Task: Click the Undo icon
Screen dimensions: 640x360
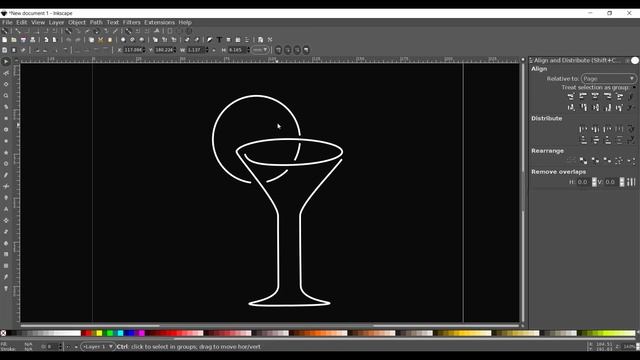Action: tap(69, 40)
